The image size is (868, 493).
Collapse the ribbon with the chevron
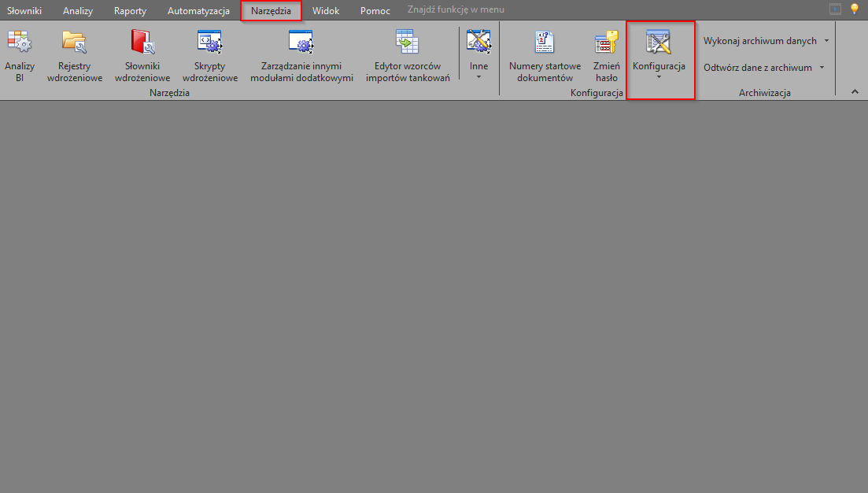coord(855,93)
